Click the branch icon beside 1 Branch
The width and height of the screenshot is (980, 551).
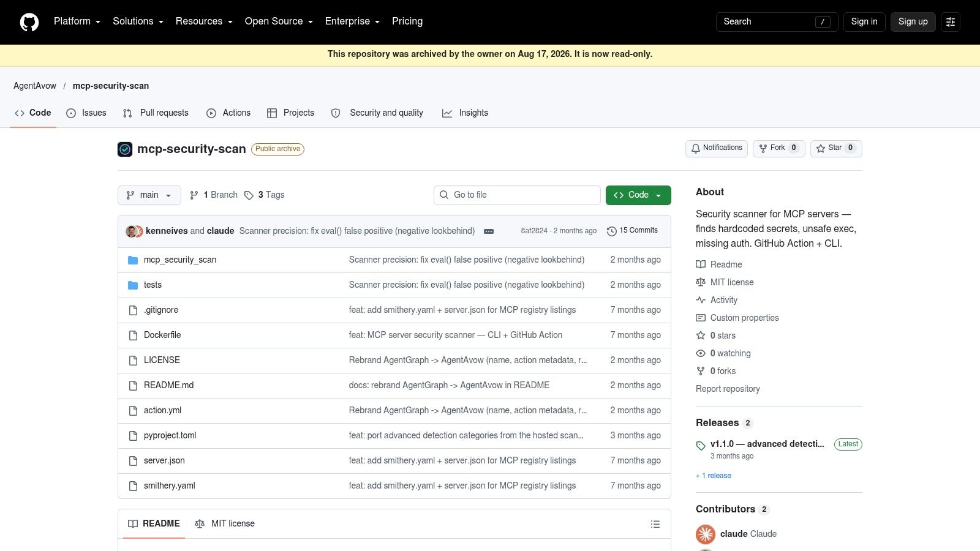point(194,195)
